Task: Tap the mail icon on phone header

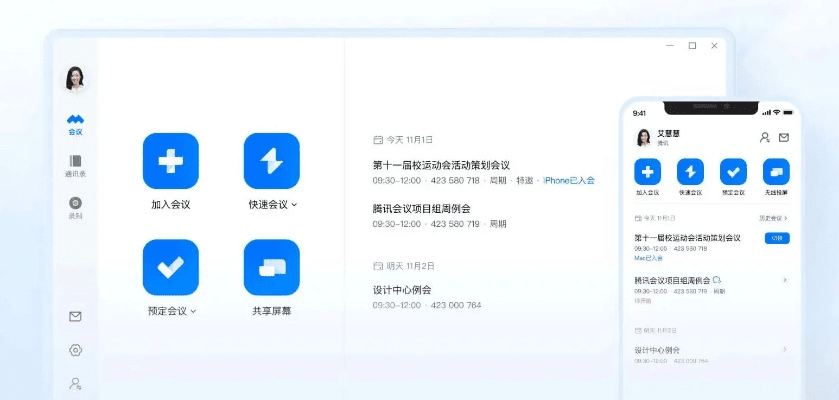Action: click(784, 137)
